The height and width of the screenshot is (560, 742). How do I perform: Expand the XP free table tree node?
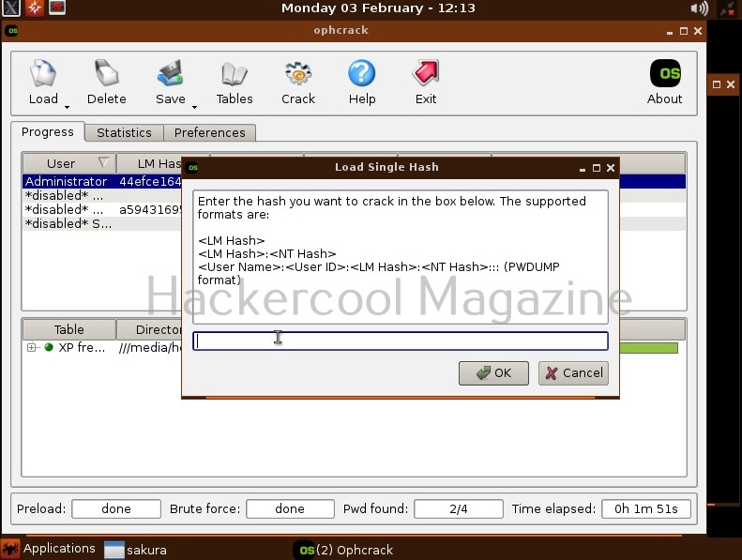pos(31,347)
